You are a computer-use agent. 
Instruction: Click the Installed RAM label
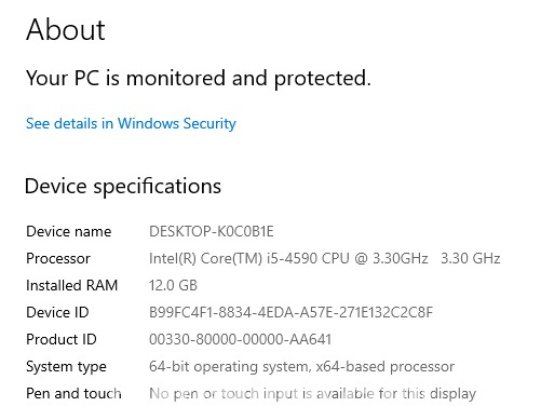[x=72, y=285]
